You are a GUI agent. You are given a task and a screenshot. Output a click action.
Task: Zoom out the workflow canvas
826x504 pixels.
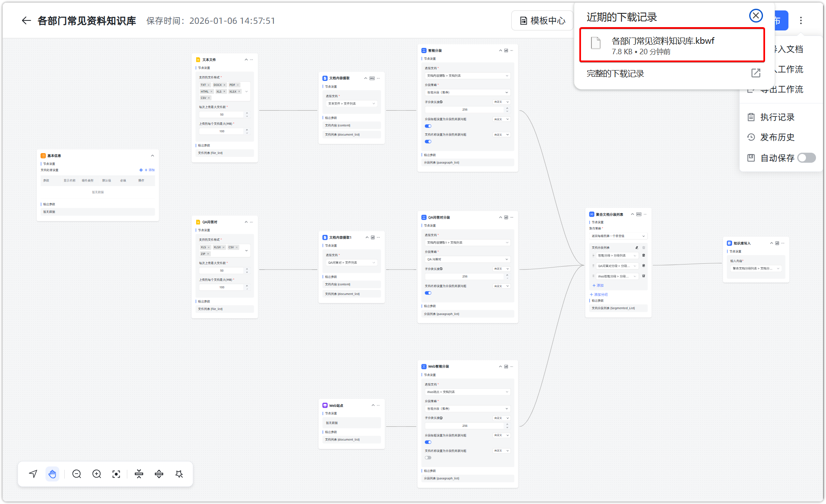point(77,474)
